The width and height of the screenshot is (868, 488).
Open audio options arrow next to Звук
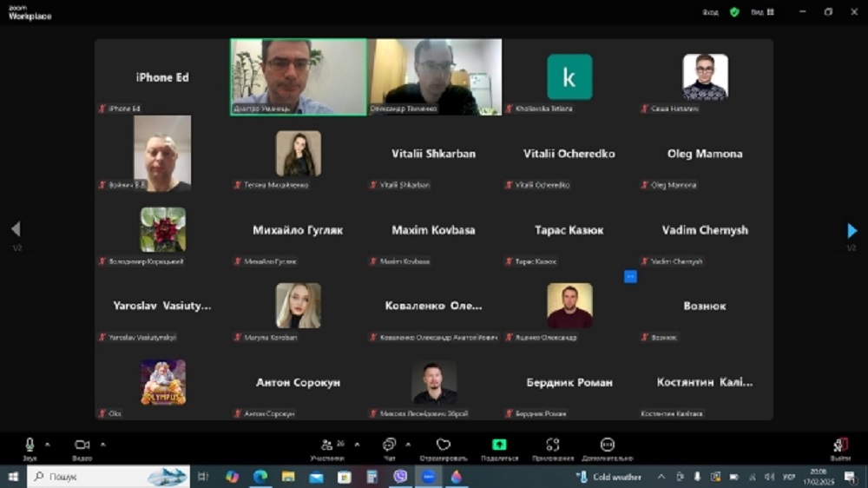tap(48, 445)
